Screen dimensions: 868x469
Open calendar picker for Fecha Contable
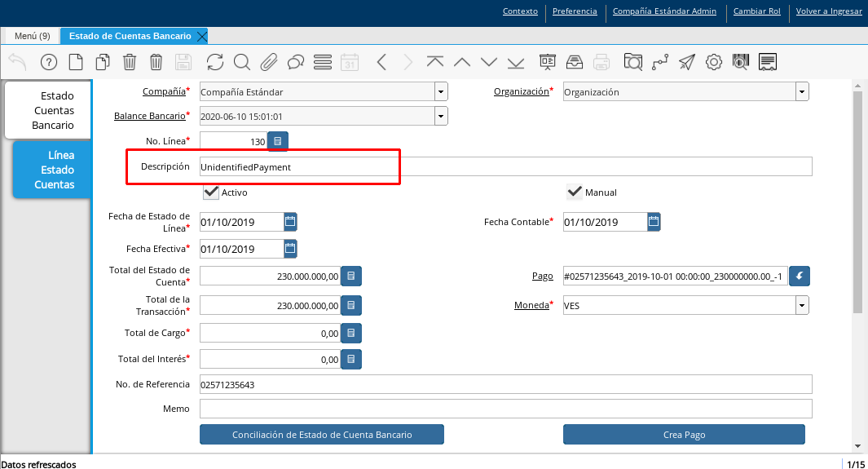click(654, 222)
